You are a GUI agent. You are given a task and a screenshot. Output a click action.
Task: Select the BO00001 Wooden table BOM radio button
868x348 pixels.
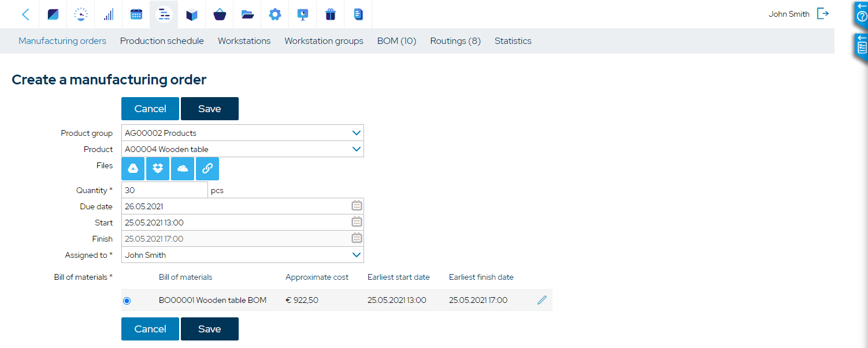point(127,301)
